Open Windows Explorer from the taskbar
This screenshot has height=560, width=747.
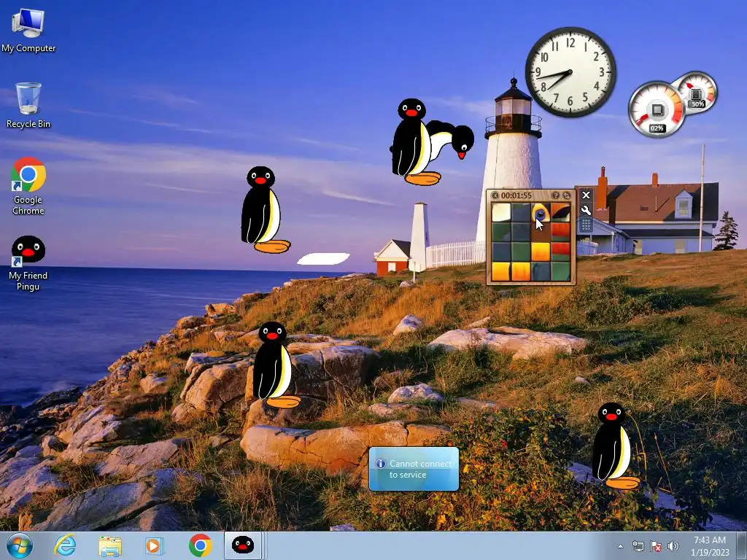click(110, 545)
